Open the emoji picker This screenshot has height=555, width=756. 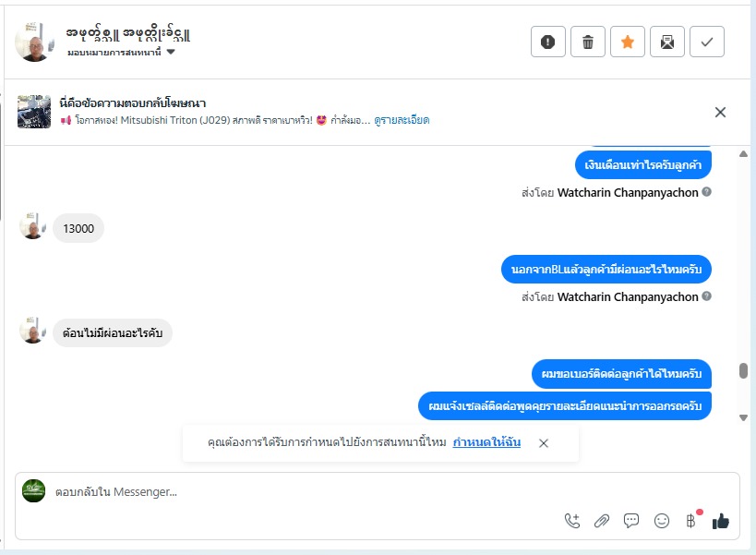[662, 521]
